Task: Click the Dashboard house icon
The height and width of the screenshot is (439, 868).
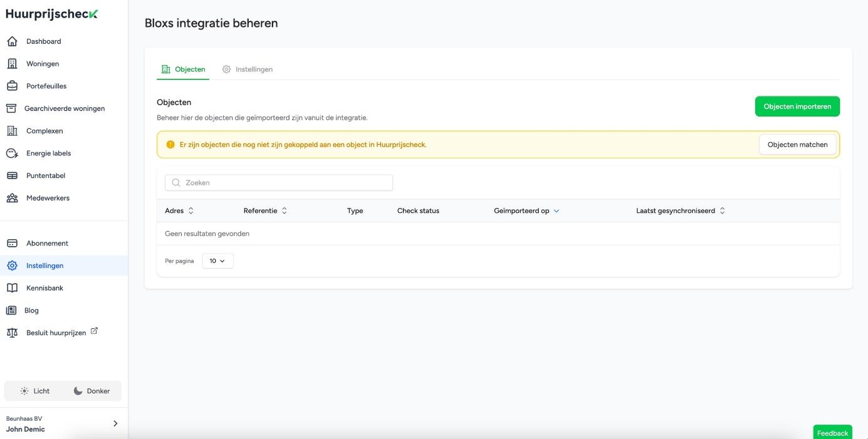Action: tap(12, 41)
